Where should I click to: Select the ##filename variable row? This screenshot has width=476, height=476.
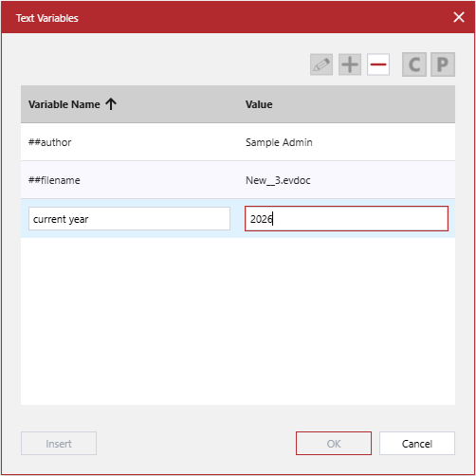tap(238, 180)
